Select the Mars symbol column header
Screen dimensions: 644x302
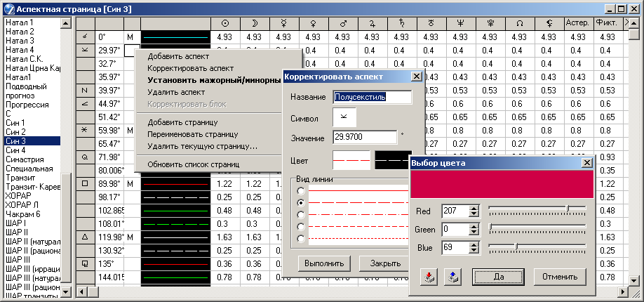coord(342,23)
